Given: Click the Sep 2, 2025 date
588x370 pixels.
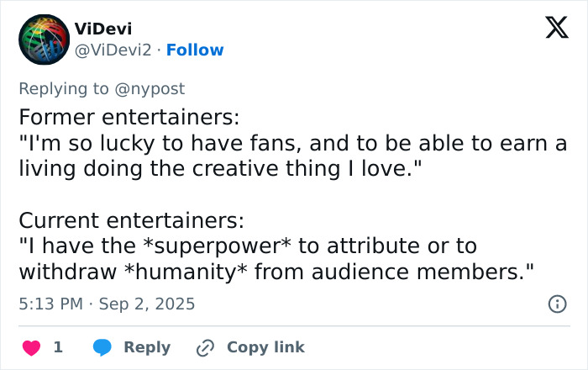Looking at the screenshot, I should pos(147,304).
